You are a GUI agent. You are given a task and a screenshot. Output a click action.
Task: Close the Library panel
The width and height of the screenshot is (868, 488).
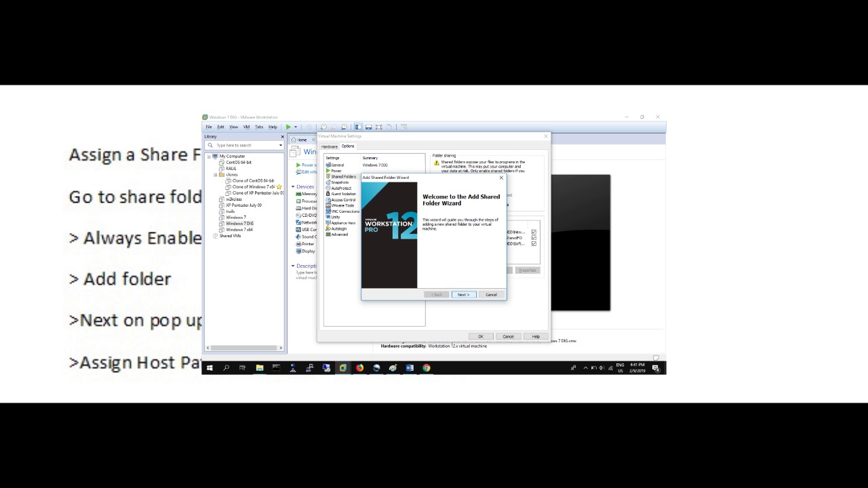coord(282,136)
